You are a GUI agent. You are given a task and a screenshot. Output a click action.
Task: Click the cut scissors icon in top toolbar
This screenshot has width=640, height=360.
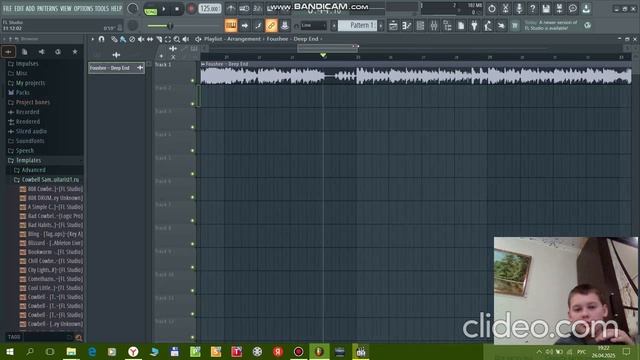coord(505,9)
